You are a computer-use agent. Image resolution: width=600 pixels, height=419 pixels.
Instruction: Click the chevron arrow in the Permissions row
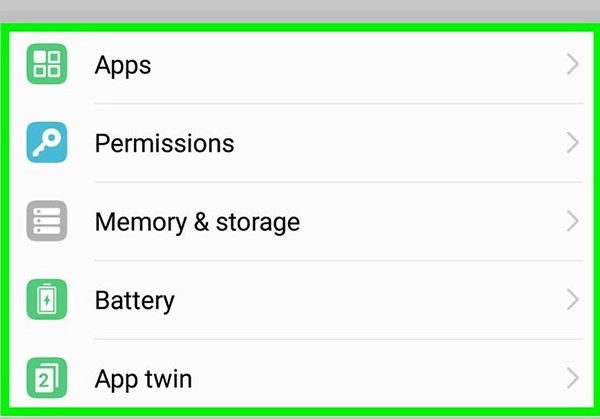[x=572, y=143]
